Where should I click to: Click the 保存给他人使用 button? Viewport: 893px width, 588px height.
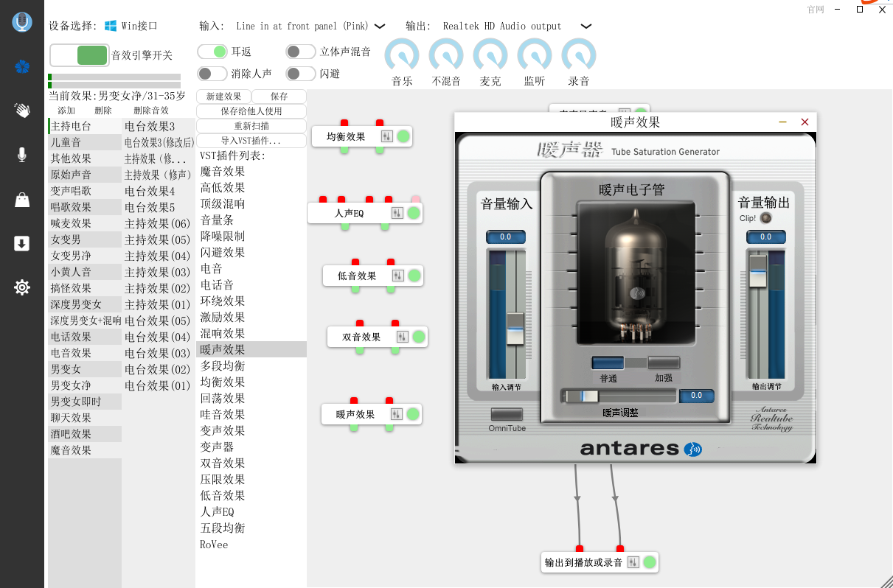(251, 111)
